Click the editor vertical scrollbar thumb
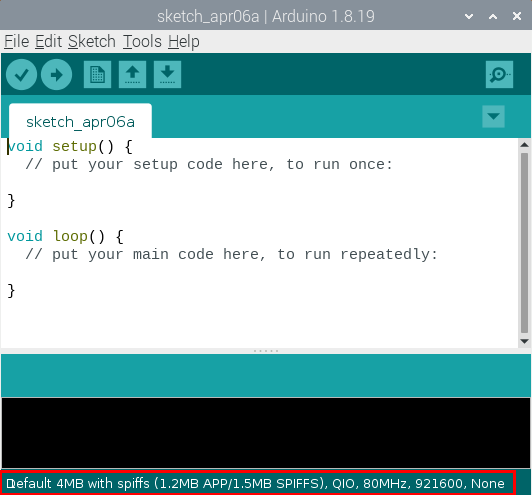Viewport: 532px width, 495px height. [524, 243]
